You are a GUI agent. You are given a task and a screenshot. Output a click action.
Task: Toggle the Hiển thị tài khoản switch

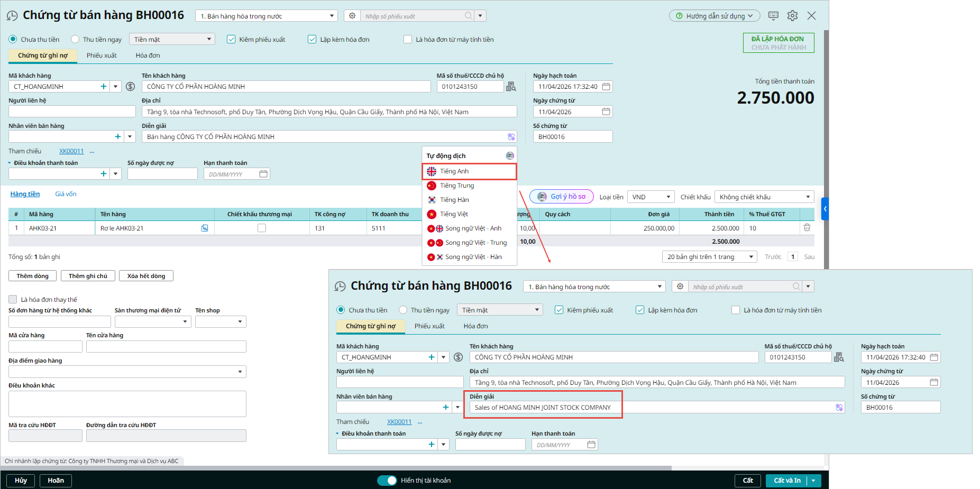[387, 481]
